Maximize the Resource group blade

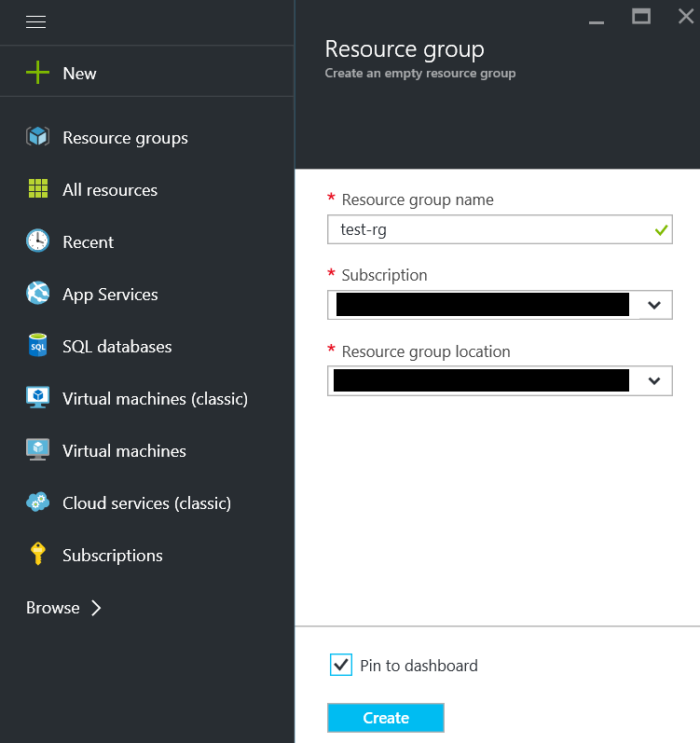point(641,17)
